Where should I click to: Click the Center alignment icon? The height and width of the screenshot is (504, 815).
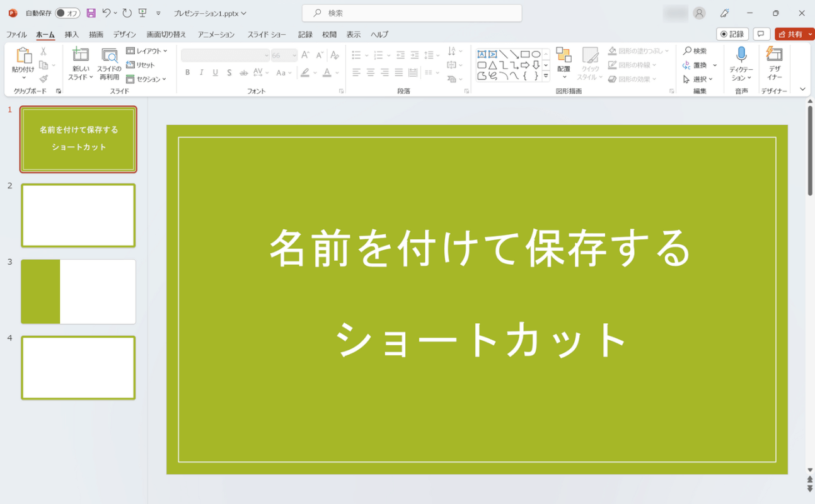(x=371, y=73)
